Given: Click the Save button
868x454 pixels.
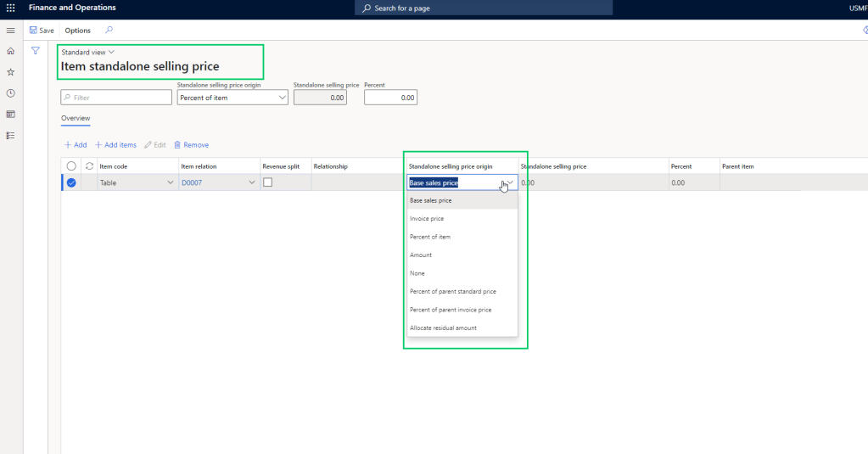Looking at the screenshot, I should click(42, 31).
